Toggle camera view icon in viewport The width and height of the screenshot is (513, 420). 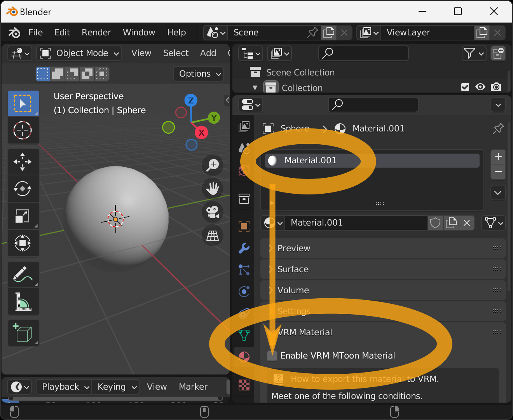pos(213,212)
